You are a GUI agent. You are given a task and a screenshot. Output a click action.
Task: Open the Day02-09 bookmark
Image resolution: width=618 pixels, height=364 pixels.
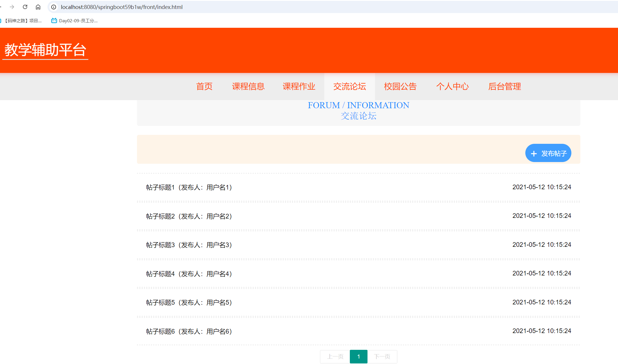pos(74,21)
